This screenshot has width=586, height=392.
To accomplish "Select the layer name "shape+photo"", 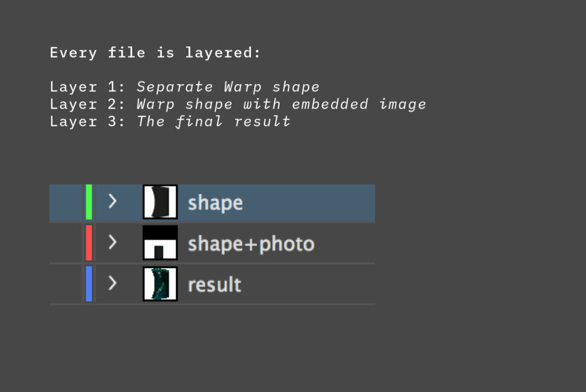I will pyautogui.click(x=251, y=244).
